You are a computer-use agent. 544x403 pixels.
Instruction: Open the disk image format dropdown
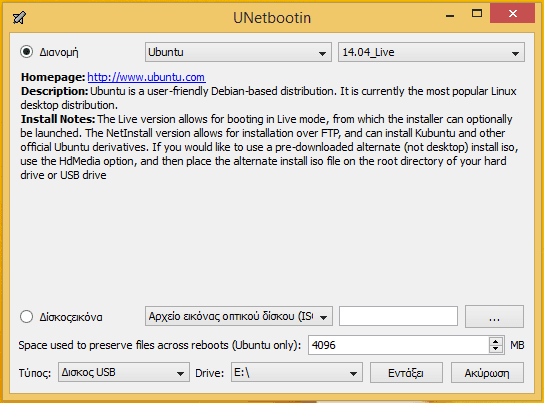[239, 316]
